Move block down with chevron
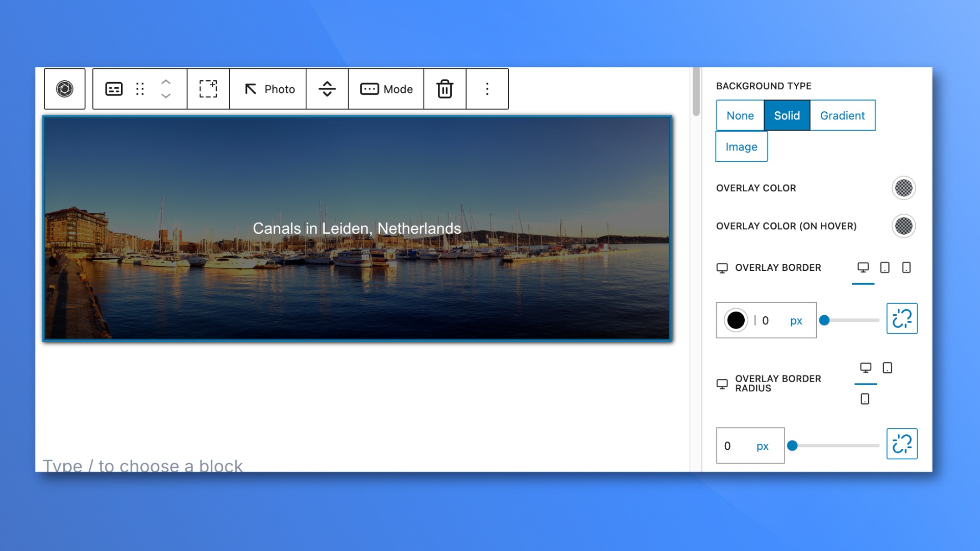Screen dimensions: 980x551 tap(165, 95)
